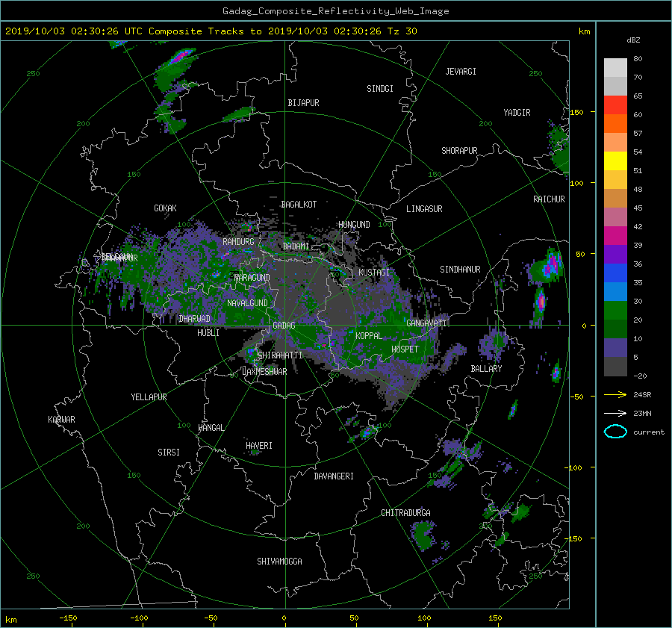Screen dimensions: 672x628
Task: Click the small storm cell north of Davangeri
Action: click(x=368, y=432)
